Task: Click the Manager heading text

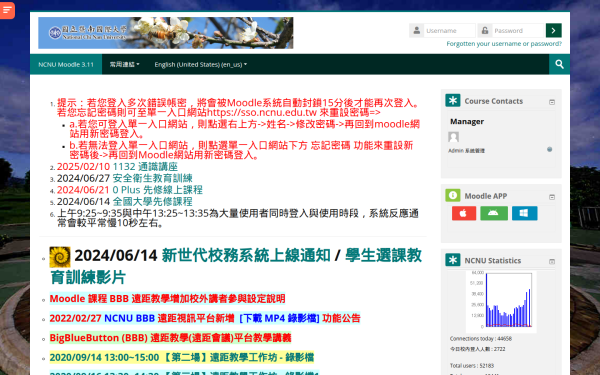Action: (467, 122)
